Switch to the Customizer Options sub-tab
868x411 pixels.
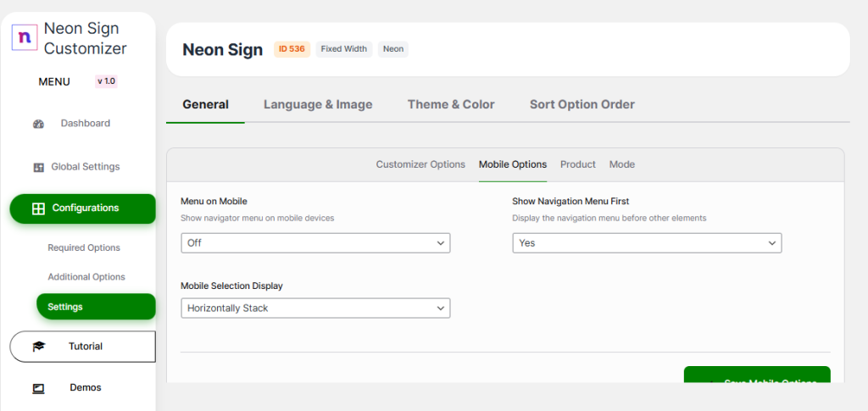[420, 164]
